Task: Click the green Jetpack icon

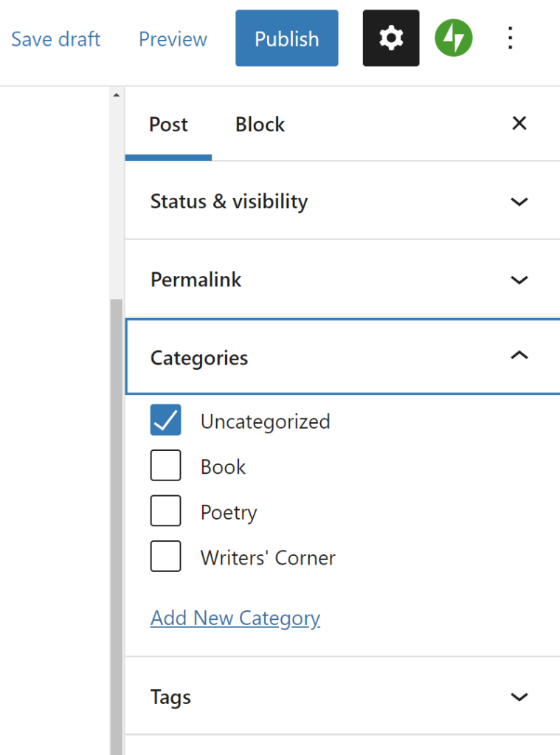Action: [x=453, y=38]
